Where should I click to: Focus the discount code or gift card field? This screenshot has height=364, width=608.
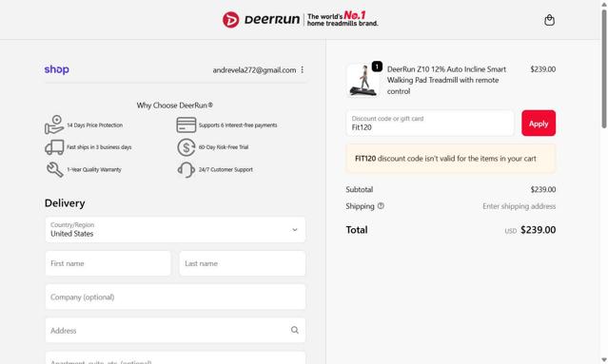pos(430,124)
